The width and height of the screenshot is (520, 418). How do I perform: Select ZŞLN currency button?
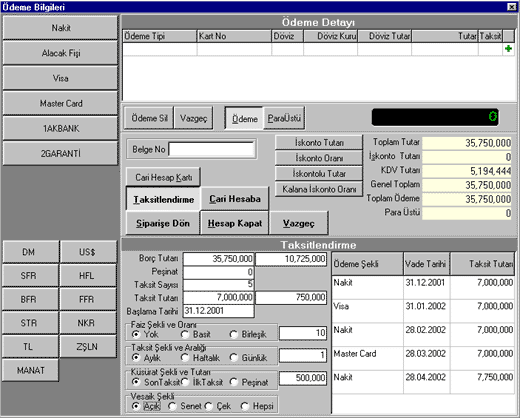coord(88,347)
